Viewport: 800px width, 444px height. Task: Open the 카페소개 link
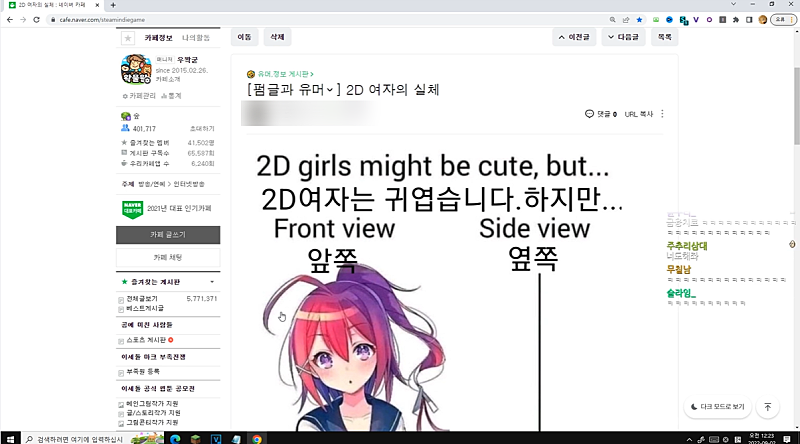[x=168, y=80]
